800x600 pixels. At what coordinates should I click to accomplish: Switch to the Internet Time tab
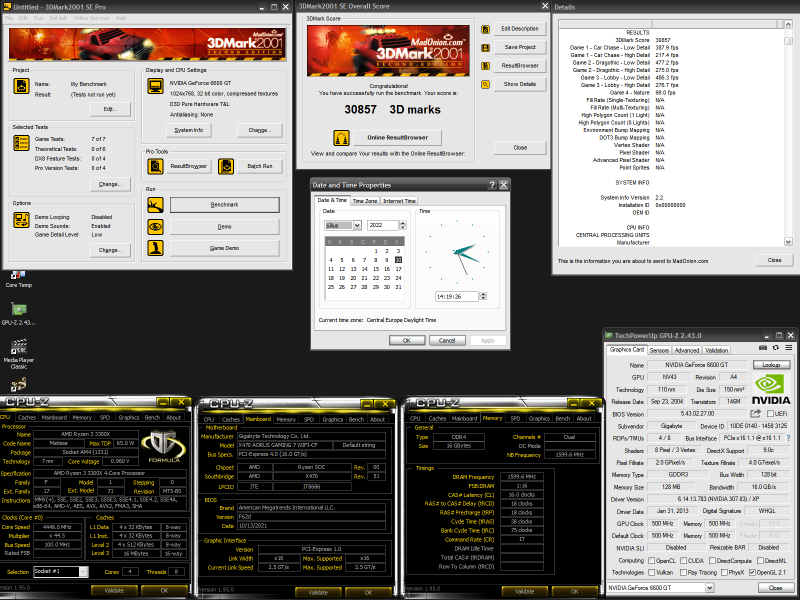(x=399, y=201)
